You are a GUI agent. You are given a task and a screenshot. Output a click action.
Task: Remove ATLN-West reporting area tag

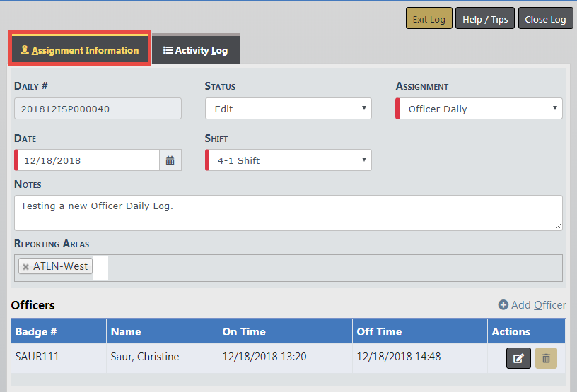click(26, 267)
